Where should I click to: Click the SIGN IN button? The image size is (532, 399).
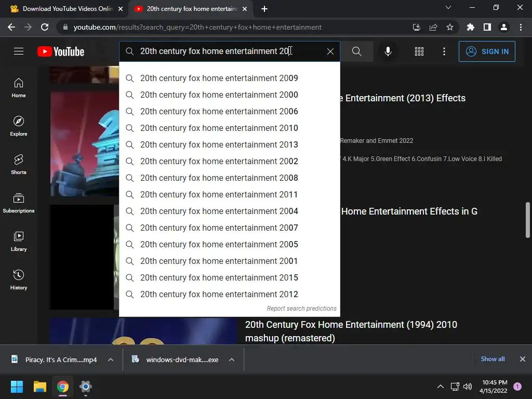487,51
